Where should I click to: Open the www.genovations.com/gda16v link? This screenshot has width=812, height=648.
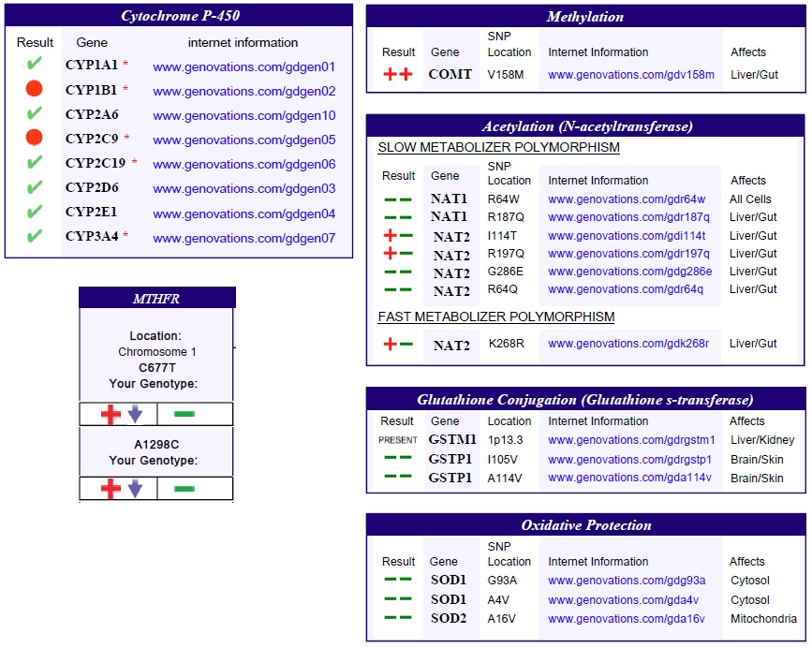[626, 619]
